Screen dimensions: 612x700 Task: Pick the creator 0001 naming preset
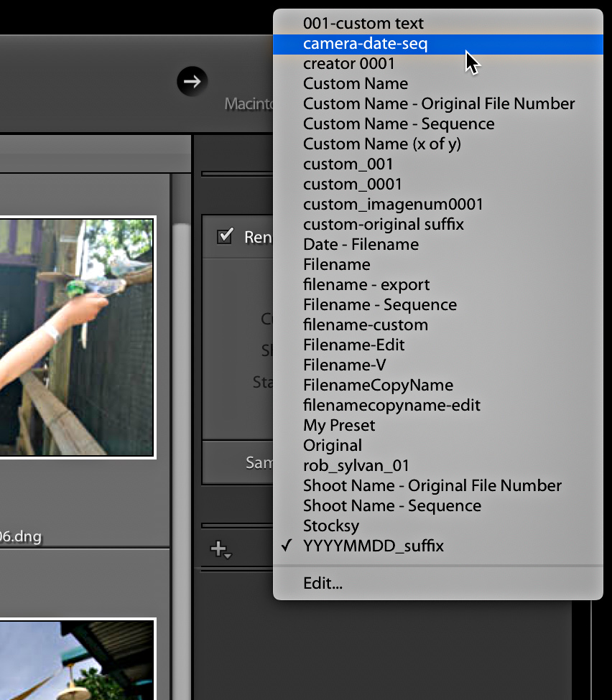click(x=349, y=64)
